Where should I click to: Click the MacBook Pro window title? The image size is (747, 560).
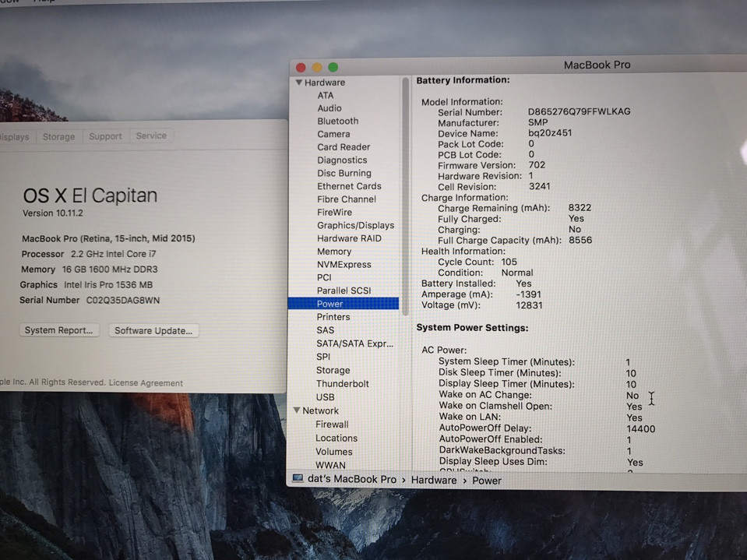[597, 65]
